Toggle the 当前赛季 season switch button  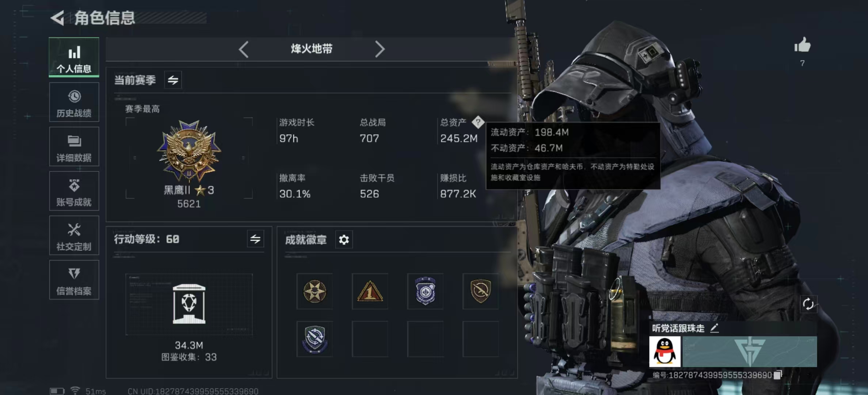point(173,80)
